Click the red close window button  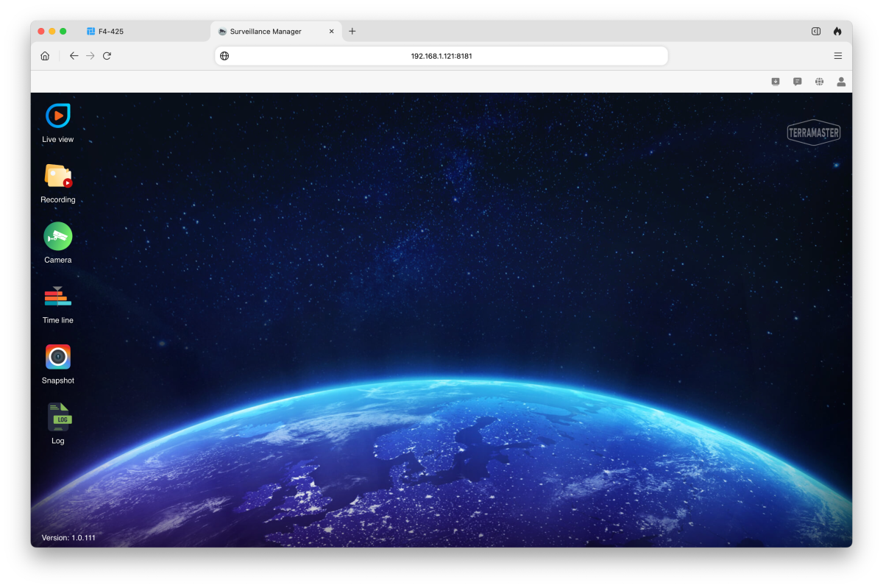41,31
